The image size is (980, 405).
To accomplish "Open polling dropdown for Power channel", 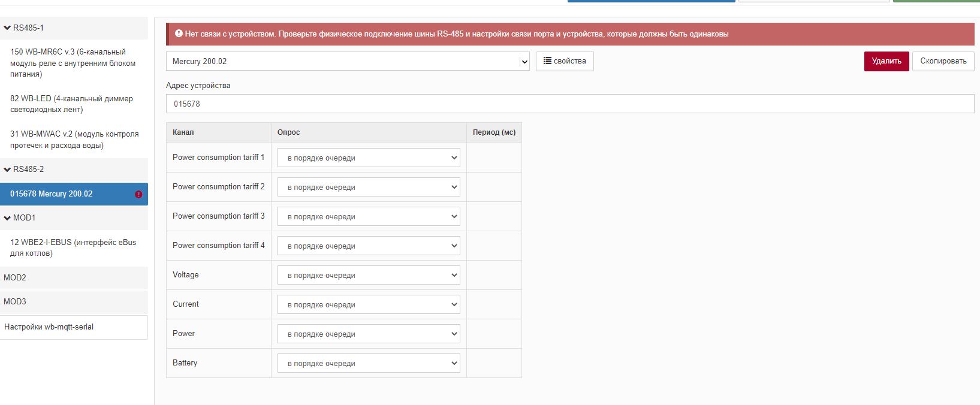I will 369,334.
